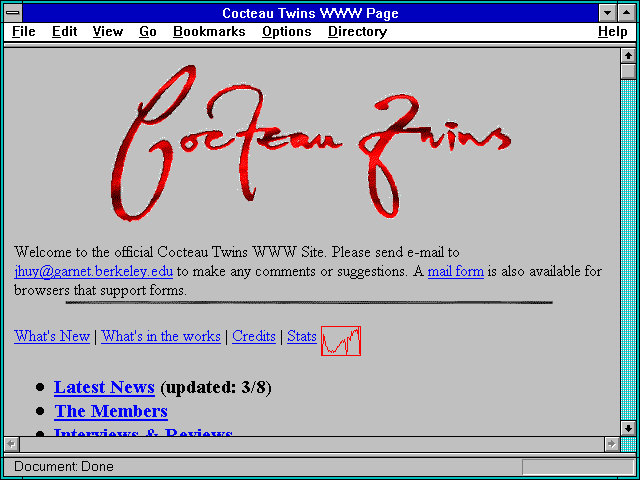The width and height of the screenshot is (640, 480).
Task: Click the jhuy@garnet.berkeley.edu email link
Action: pos(93,272)
